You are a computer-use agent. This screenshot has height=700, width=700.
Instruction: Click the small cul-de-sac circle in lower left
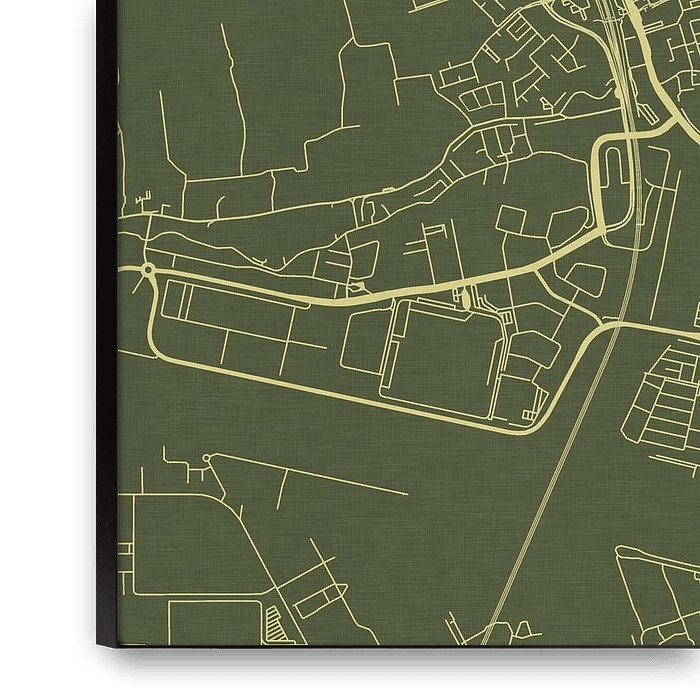(x=206, y=459)
